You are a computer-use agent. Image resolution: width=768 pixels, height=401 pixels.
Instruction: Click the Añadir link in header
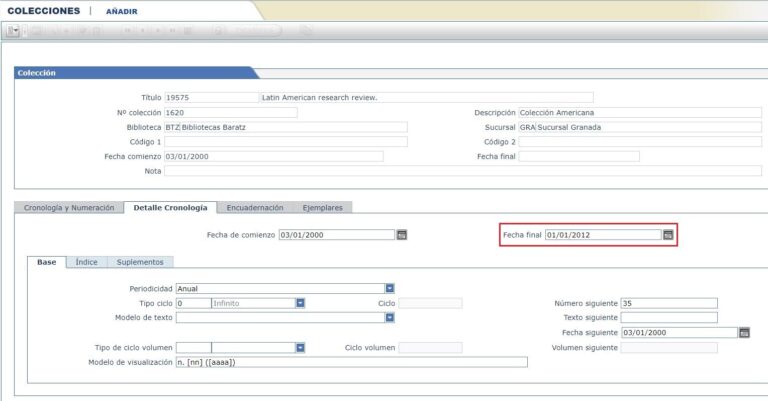(121, 11)
